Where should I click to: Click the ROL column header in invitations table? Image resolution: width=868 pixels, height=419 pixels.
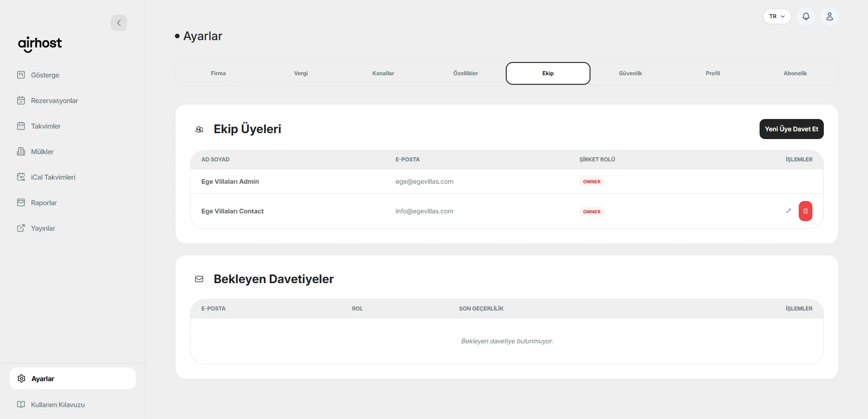click(358, 309)
